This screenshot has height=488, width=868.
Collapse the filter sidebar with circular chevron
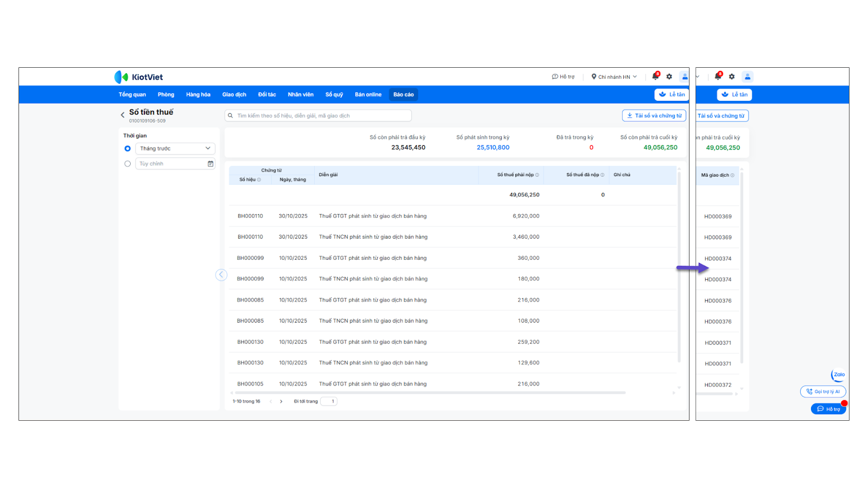pos(221,275)
